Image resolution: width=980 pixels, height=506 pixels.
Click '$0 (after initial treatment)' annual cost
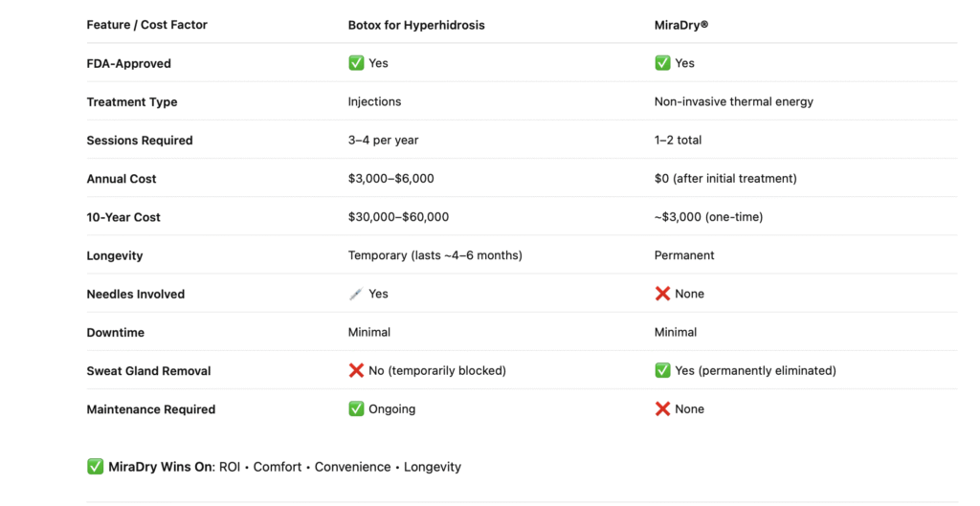click(x=725, y=179)
